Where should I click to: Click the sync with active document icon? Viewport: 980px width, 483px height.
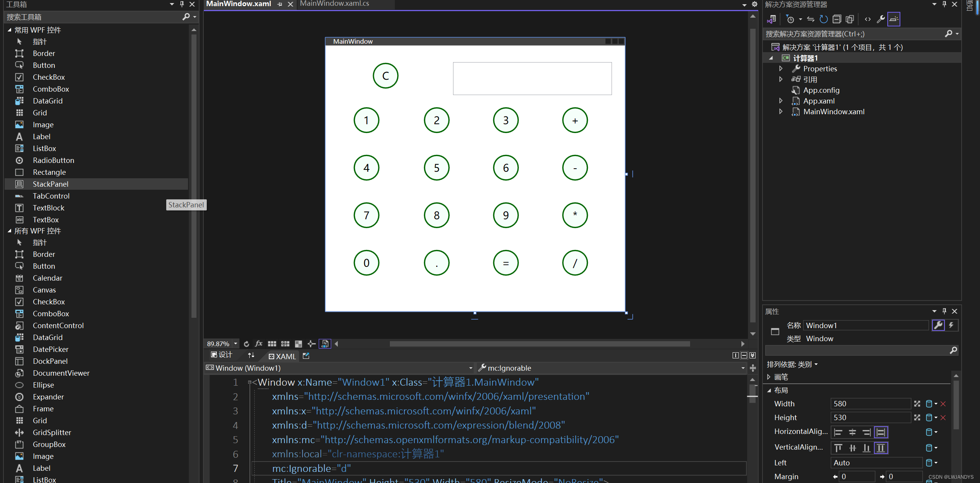coord(811,19)
